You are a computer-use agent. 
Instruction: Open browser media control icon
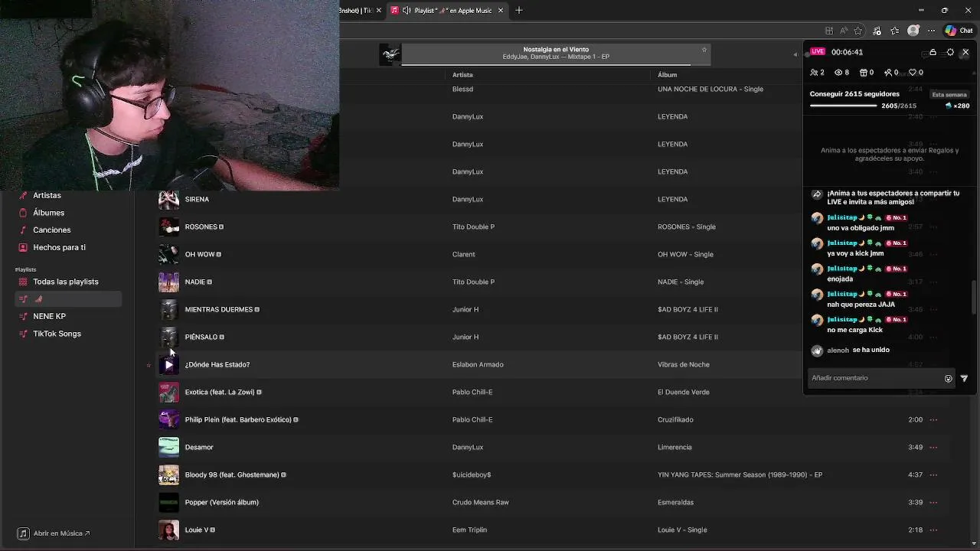pos(877,31)
